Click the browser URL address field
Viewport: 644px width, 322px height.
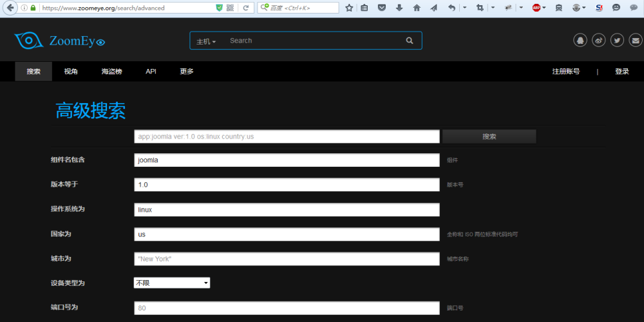(x=128, y=8)
